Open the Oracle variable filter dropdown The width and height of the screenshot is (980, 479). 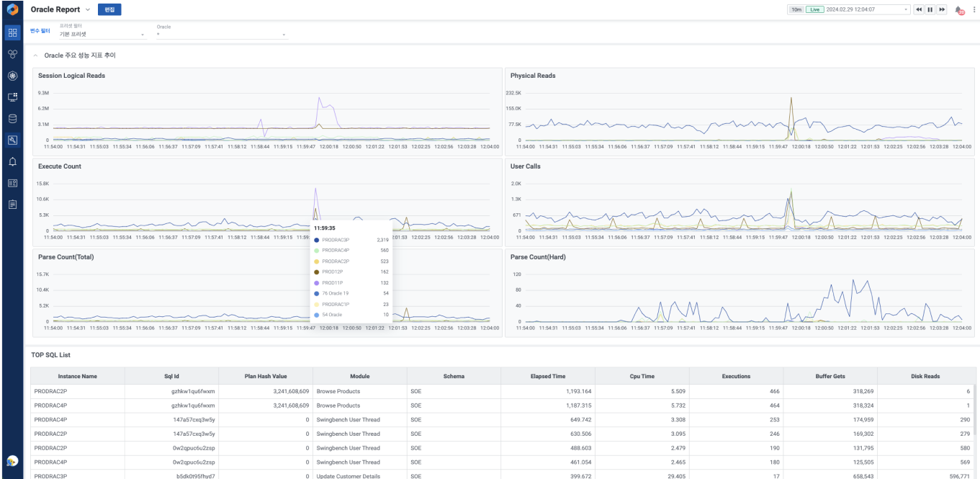click(221, 34)
